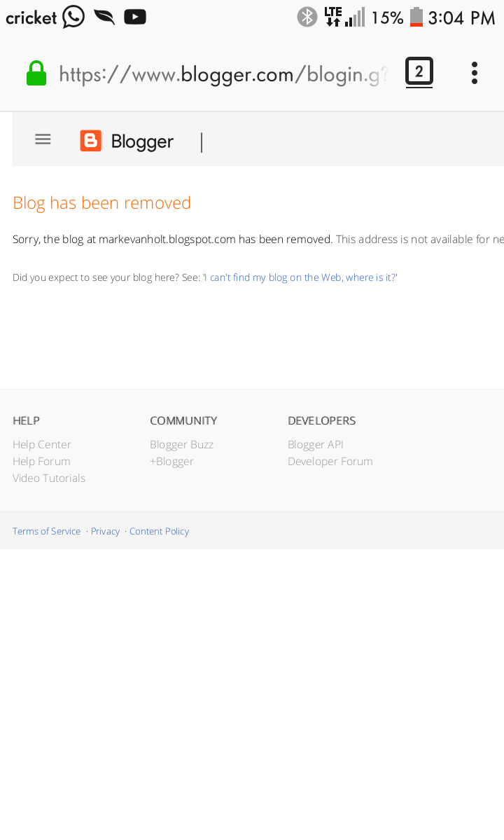This screenshot has height=840, width=504.
Task: Click the orange Blogger logo icon
Action: click(x=90, y=141)
